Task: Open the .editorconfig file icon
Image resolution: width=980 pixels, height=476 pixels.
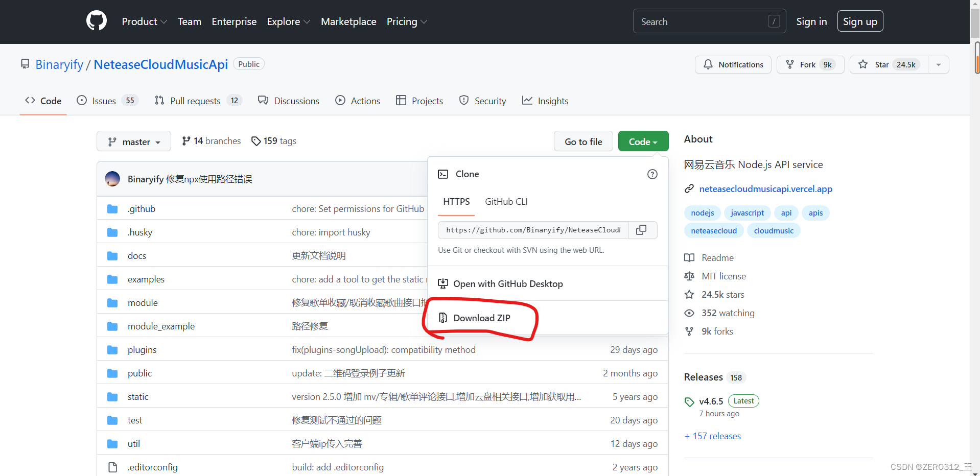Action: point(112,467)
